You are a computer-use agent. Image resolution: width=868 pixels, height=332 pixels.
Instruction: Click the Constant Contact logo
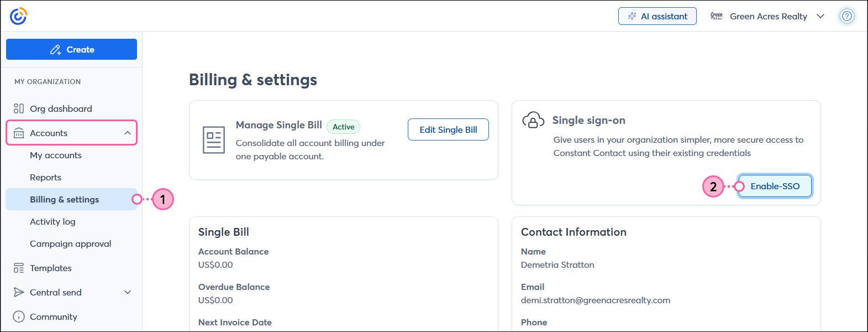[18, 16]
